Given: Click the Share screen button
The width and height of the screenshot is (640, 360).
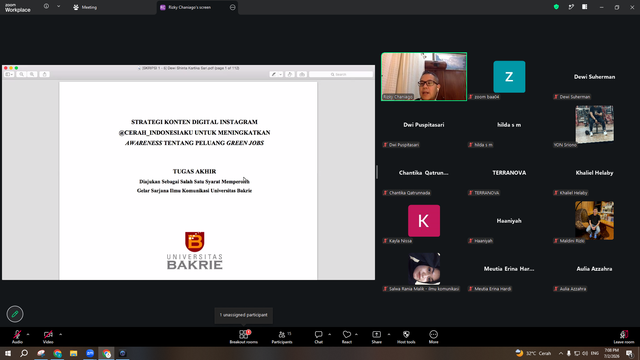Looking at the screenshot, I should [x=376, y=337].
